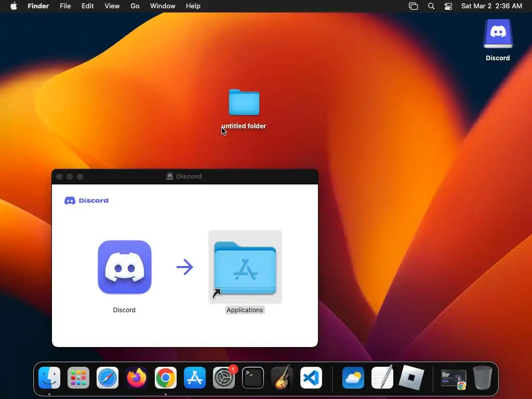Image resolution: width=532 pixels, height=399 pixels.
Task: Launch Roblox from the Dock
Action: coord(411,378)
